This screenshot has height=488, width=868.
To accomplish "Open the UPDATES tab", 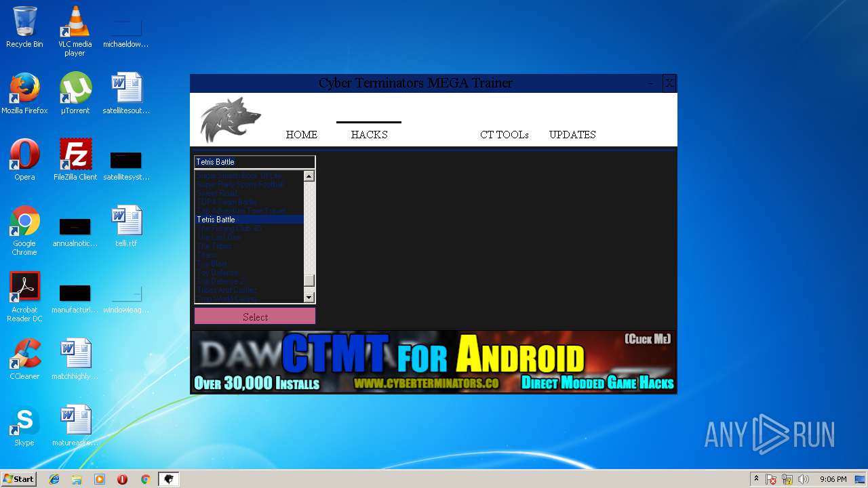I will pyautogui.click(x=572, y=134).
